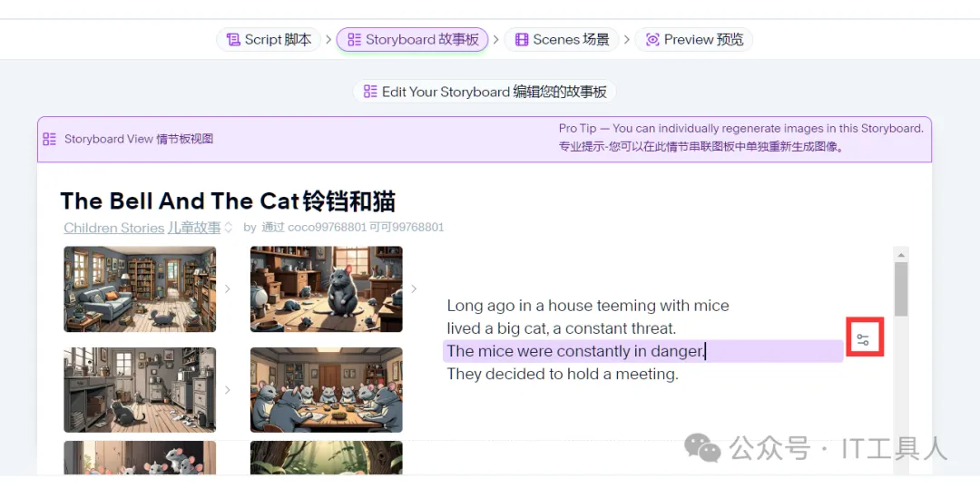The height and width of the screenshot is (488, 980).
Task: Click the Pro Tip text in banner
Action: 741,138
